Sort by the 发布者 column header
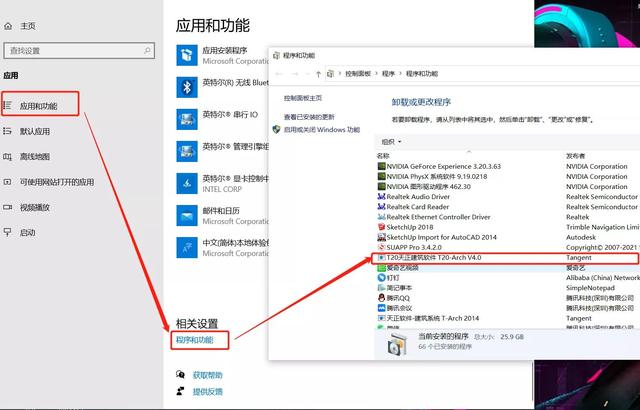 576,156
